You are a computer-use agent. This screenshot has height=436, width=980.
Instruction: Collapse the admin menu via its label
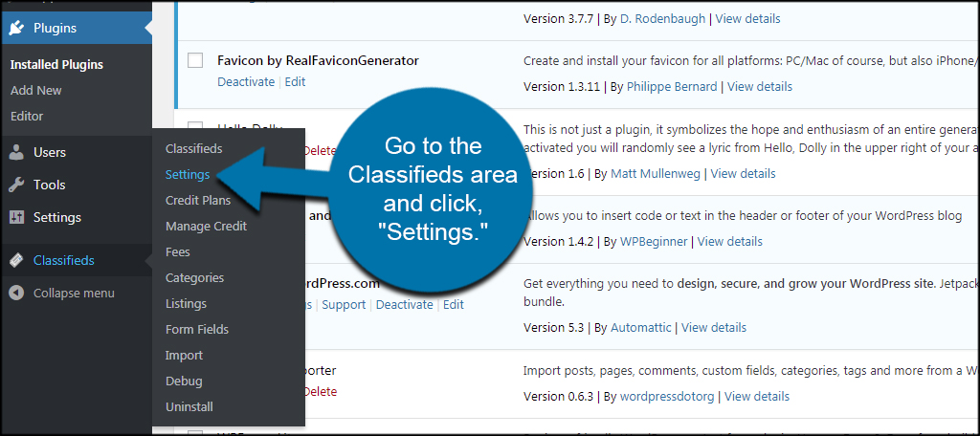[74, 293]
